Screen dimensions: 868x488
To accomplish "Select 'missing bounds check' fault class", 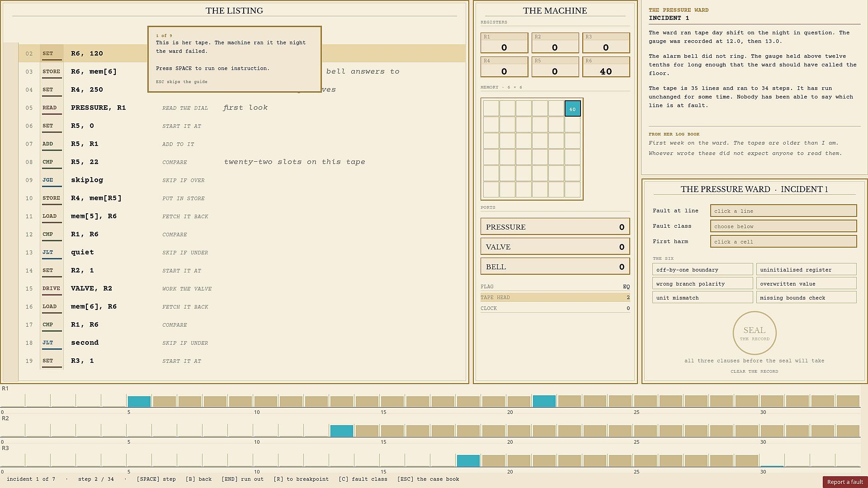I will tap(806, 298).
